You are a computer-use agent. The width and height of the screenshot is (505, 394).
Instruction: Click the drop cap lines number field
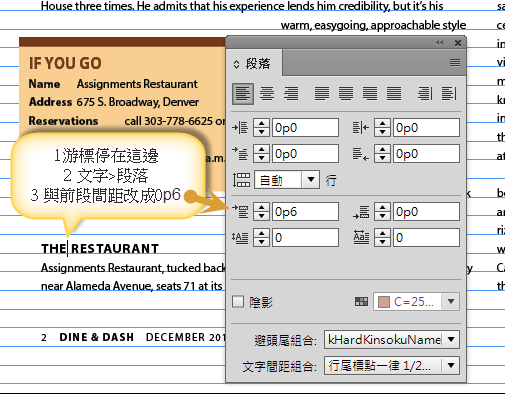(x=305, y=238)
